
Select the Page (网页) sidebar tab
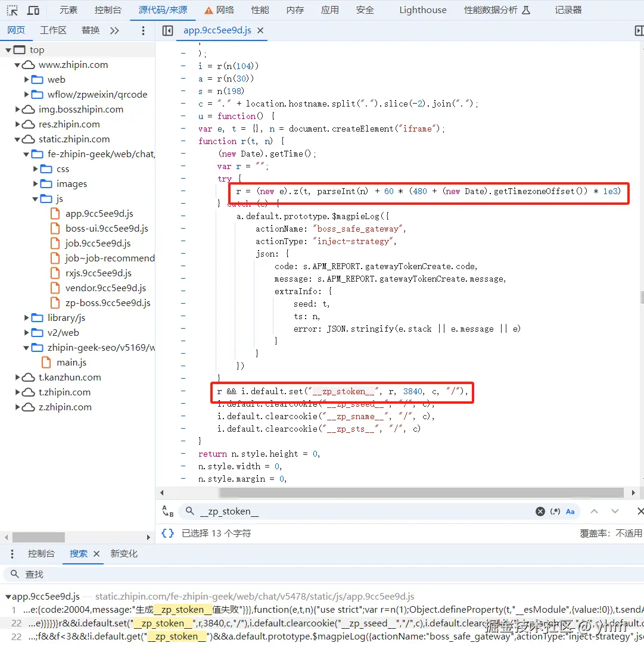(x=16, y=30)
